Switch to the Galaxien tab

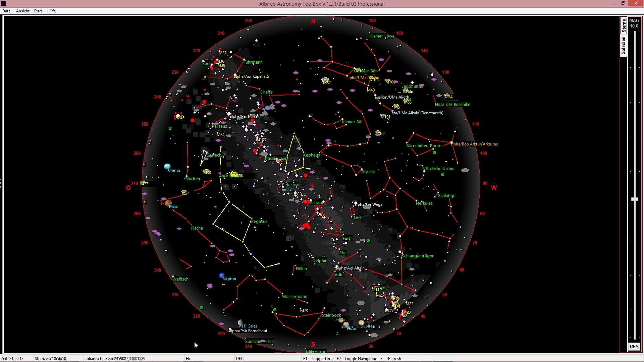[x=624, y=46]
